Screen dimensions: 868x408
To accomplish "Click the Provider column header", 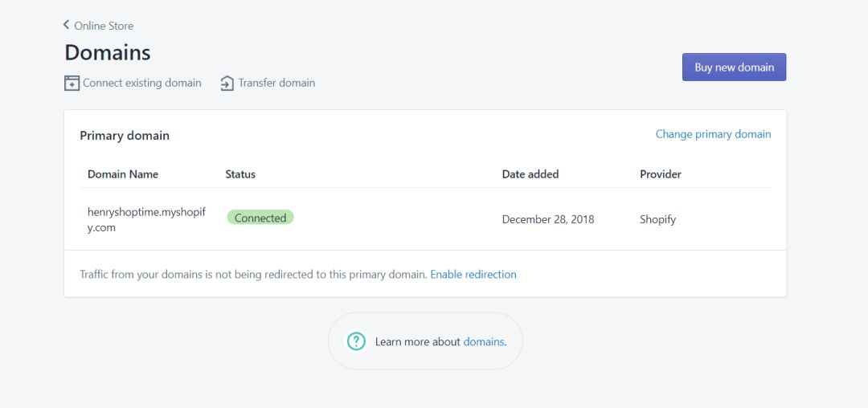I will coord(661,174).
